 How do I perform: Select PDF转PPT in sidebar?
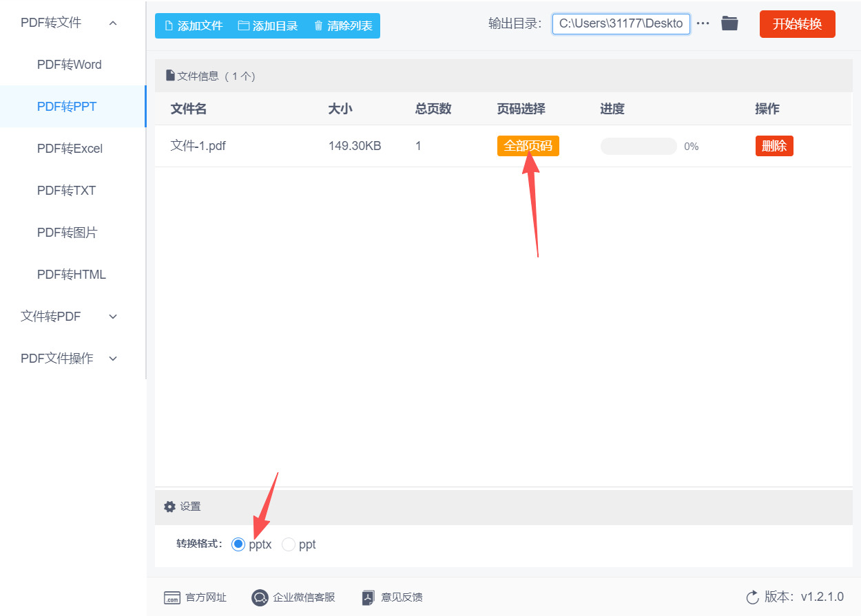click(x=73, y=107)
